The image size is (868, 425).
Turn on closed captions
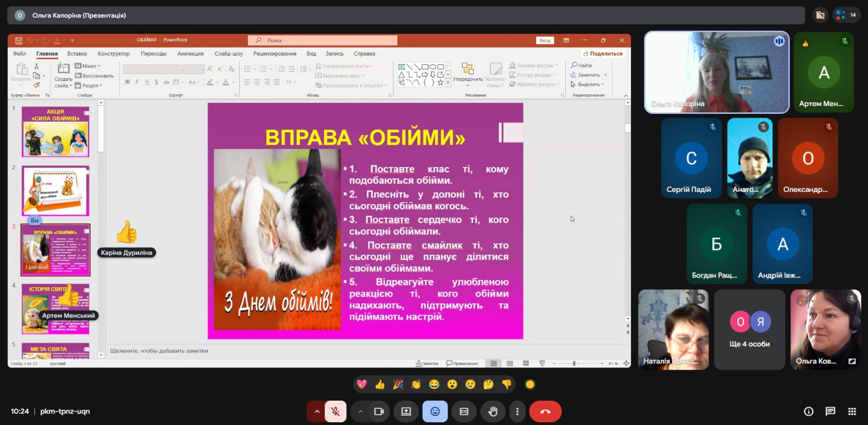(464, 411)
